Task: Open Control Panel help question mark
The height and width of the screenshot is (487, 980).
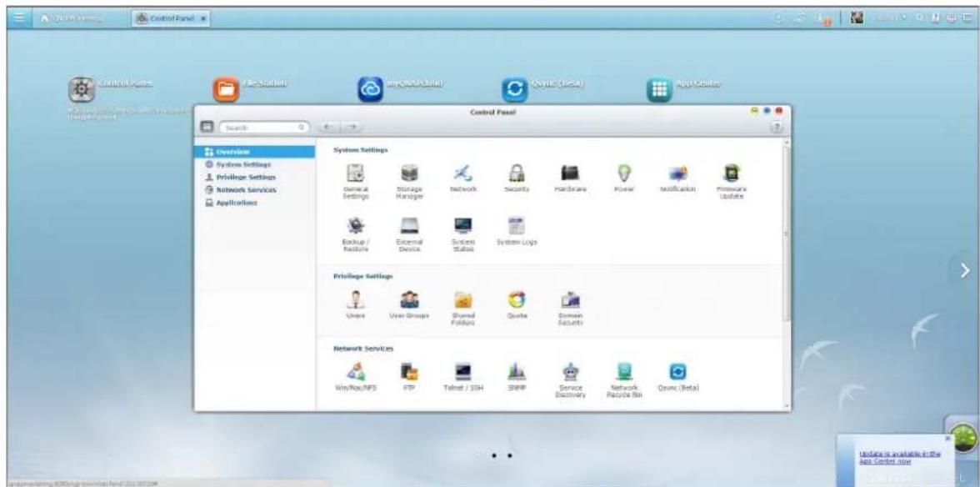Action: (777, 127)
